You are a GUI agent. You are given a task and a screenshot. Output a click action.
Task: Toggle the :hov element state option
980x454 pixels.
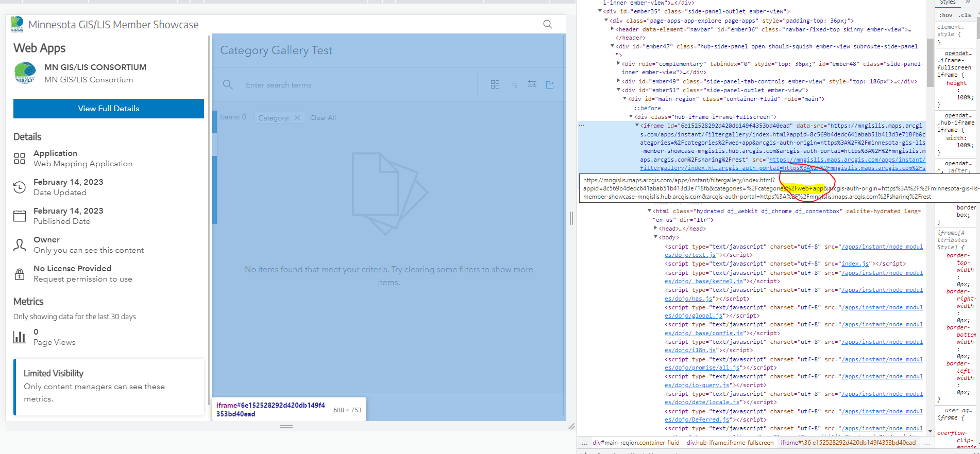click(945, 15)
